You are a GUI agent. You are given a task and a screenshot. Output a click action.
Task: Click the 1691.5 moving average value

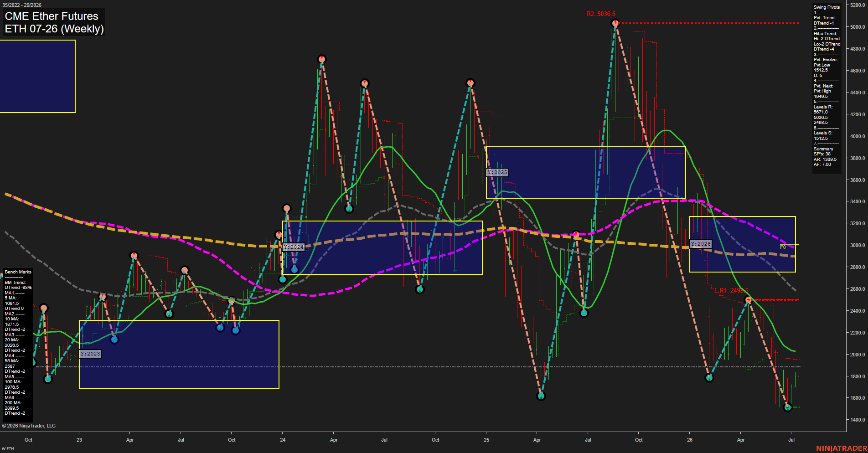[x=12, y=304]
